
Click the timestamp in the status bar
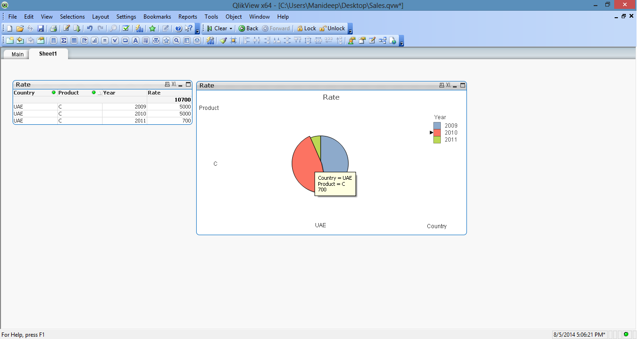click(579, 334)
